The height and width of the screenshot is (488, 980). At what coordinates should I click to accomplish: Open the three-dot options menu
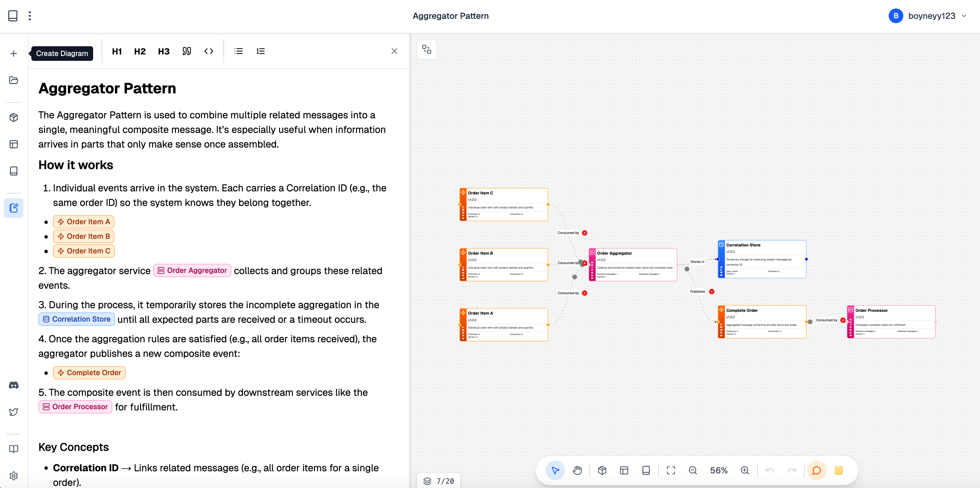point(30,16)
